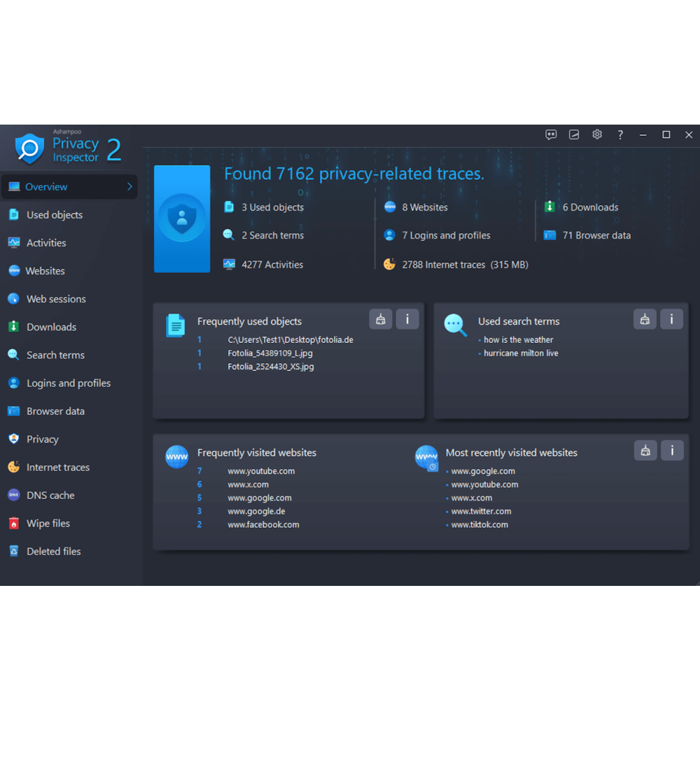Select Web sessions in sidebar

pyautogui.click(x=56, y=299)
